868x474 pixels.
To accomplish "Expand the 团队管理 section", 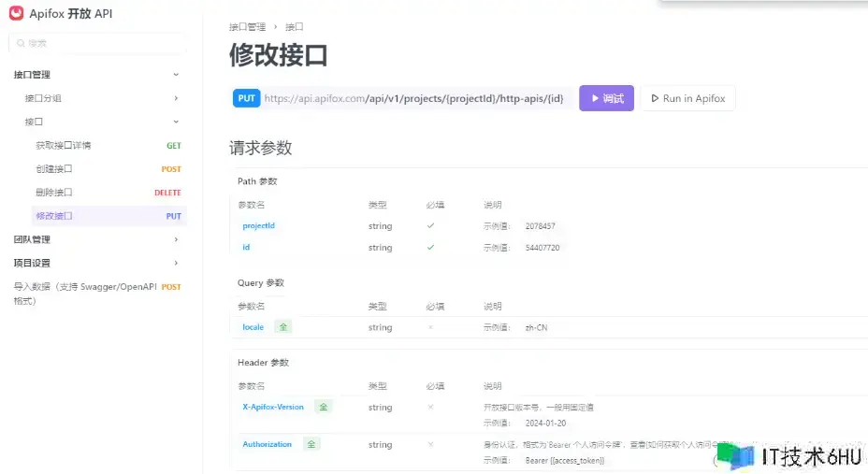I will (176, 239).
